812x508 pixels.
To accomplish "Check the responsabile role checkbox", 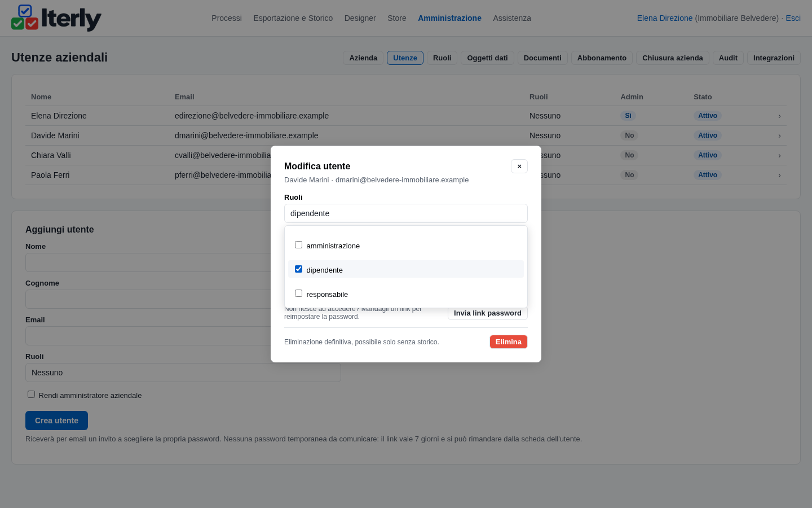I will coord(299,294).
